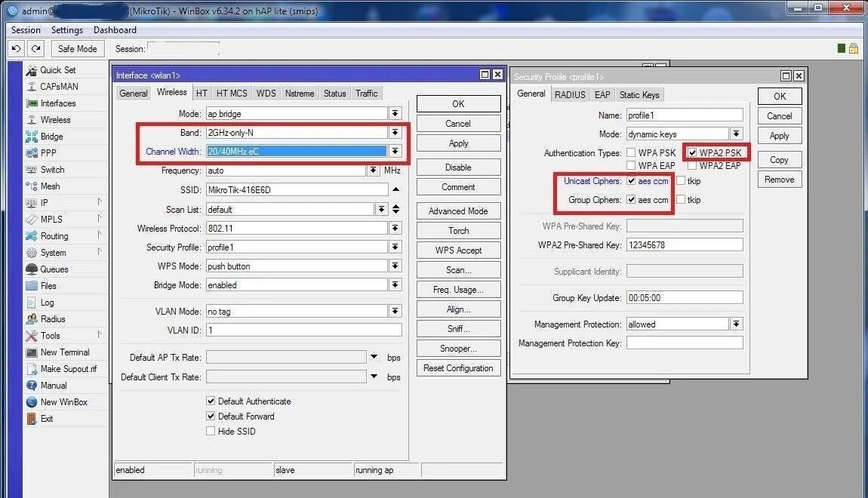The height and width of the screenshot is (498, 868).
Task: Click the Exit icon in the sidebar
Action: click(x=32, y=419)
